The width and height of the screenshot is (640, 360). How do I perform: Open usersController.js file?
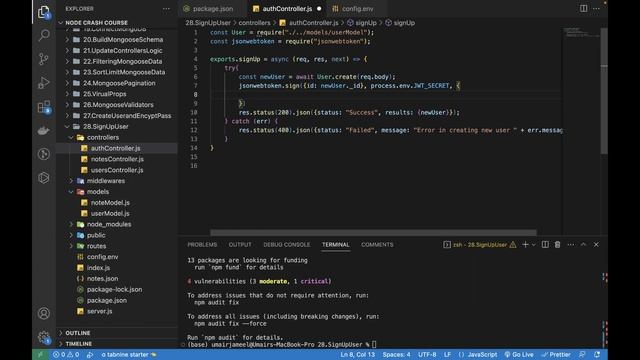(117, 170)
